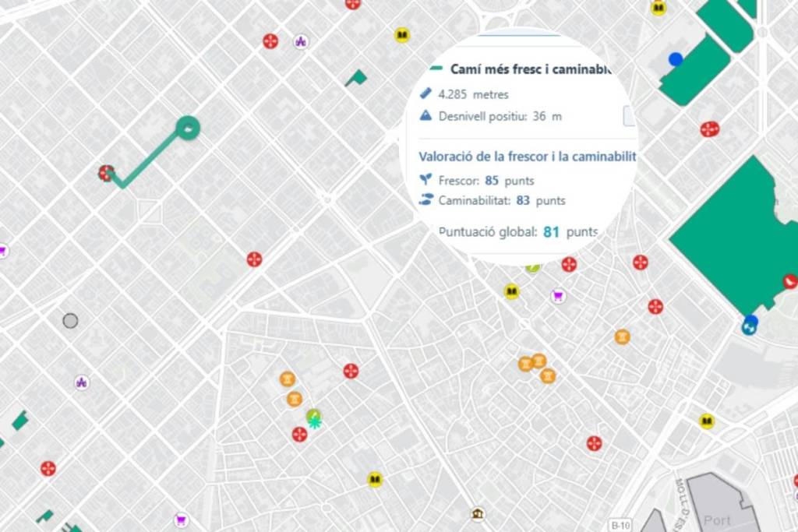Select the yellow library icon nearest the brown museum icon
Screen dimensions: 798x532
pos(375,480)
